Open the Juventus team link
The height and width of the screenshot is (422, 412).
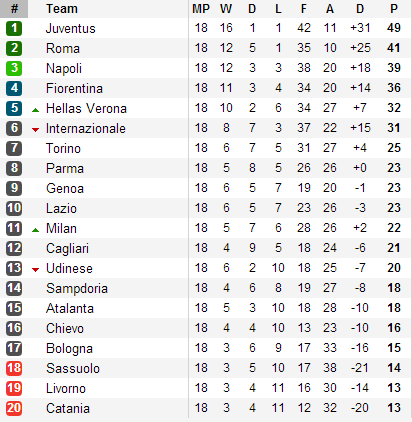click(x=71, y=28)
